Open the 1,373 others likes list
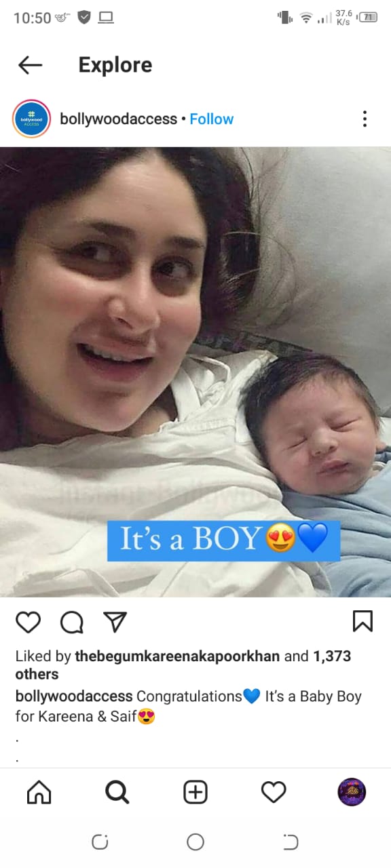The height and width of the screenshot is (868, 391). click(183, 665)
